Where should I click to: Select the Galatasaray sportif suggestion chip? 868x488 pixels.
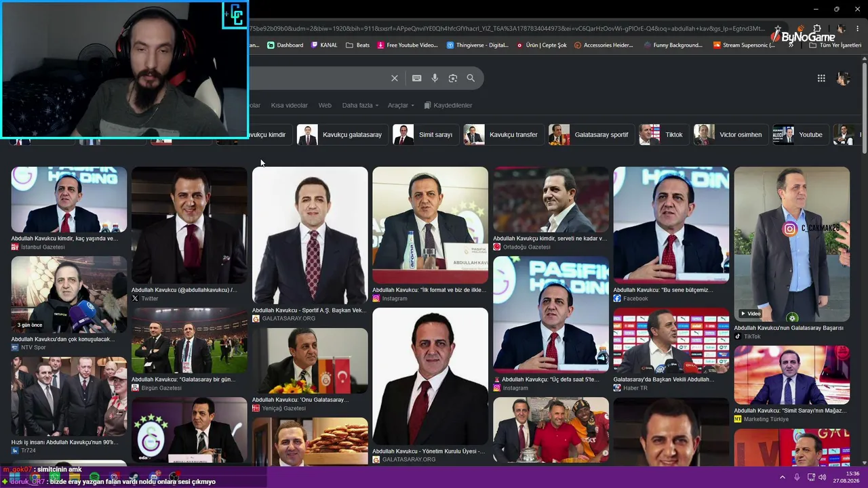tap(591, 134)
